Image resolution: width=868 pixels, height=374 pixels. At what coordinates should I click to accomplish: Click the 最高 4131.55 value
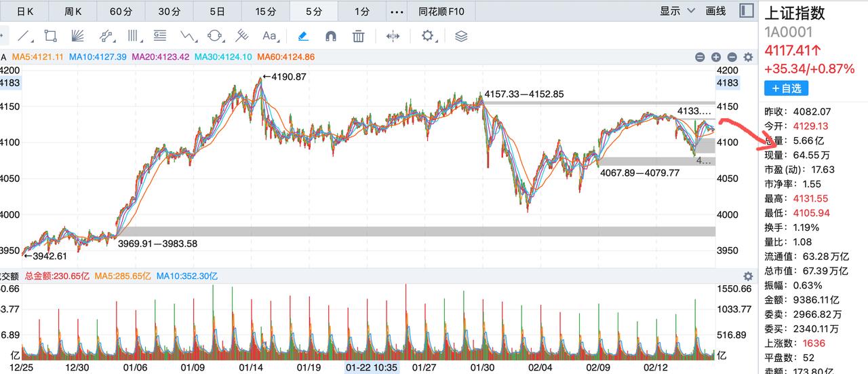(x=810, y=198)
